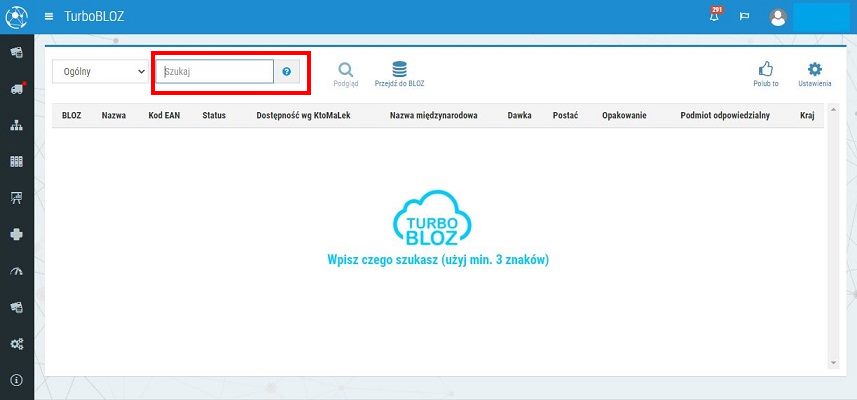Open the lower cash register sidebar icon
Screen dimensions: 857x400
[17, 307]
